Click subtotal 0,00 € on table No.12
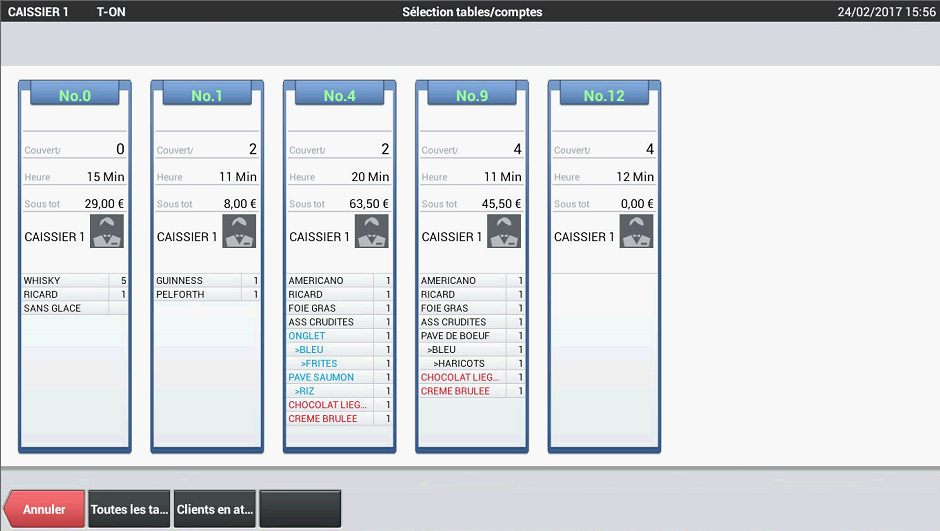The width and height of the screenshot is (940, 531). coord(637,204)
